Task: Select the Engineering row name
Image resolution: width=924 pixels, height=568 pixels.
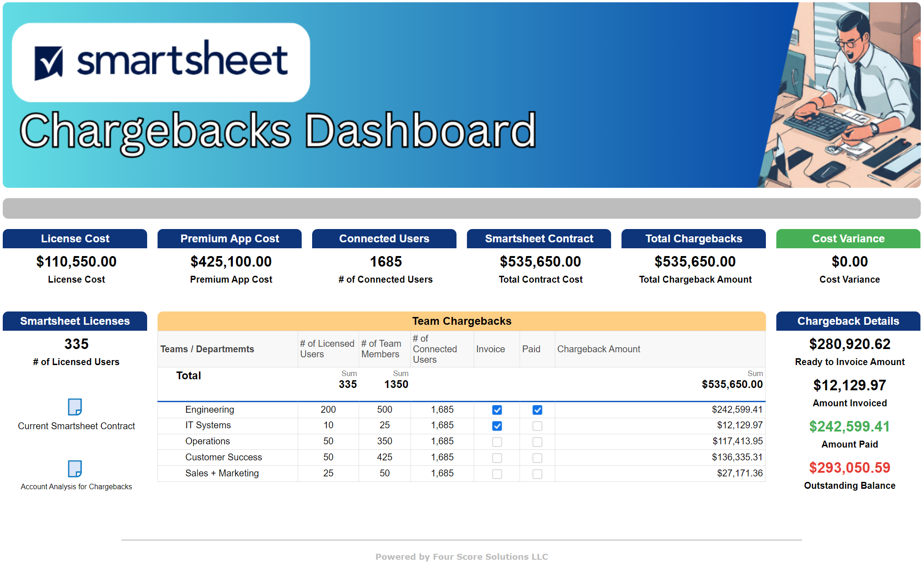Action: pyautogui.click(x=209, y=410)
